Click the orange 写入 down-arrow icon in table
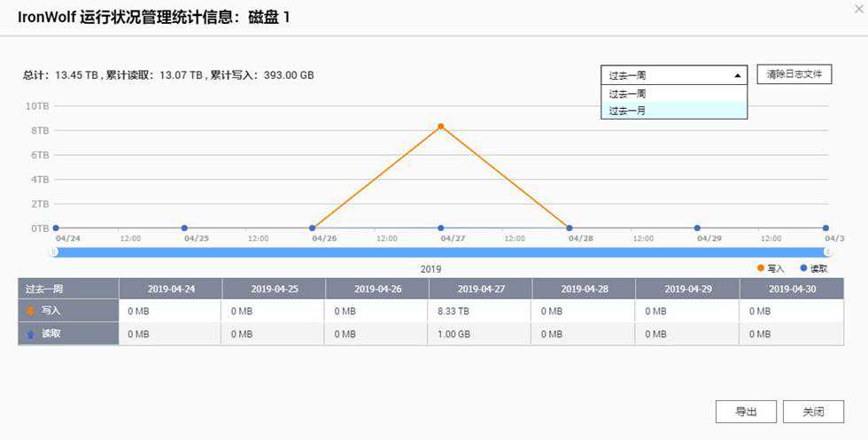868x440 pixels. pos(30,311)
